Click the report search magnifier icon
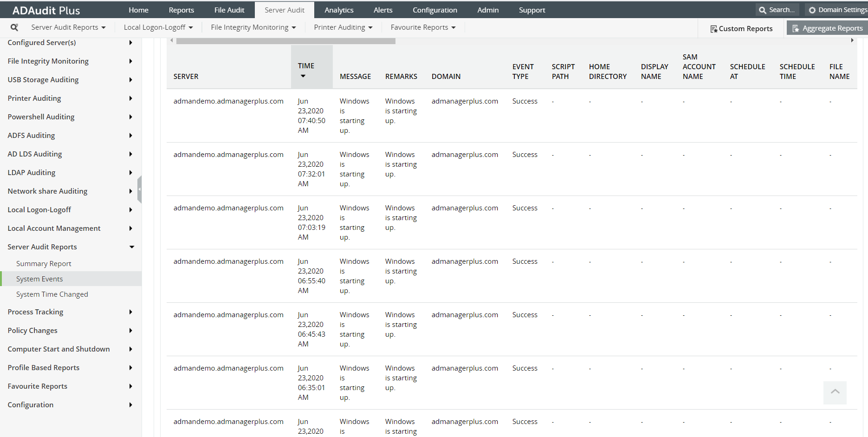The image size is (868, 437). click(x=14, y=27)
